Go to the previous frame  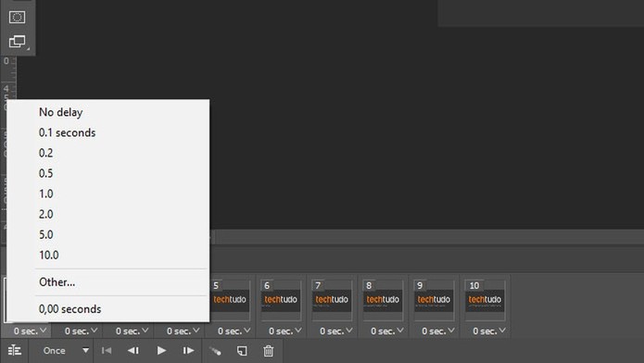click(x=133, y=351)
